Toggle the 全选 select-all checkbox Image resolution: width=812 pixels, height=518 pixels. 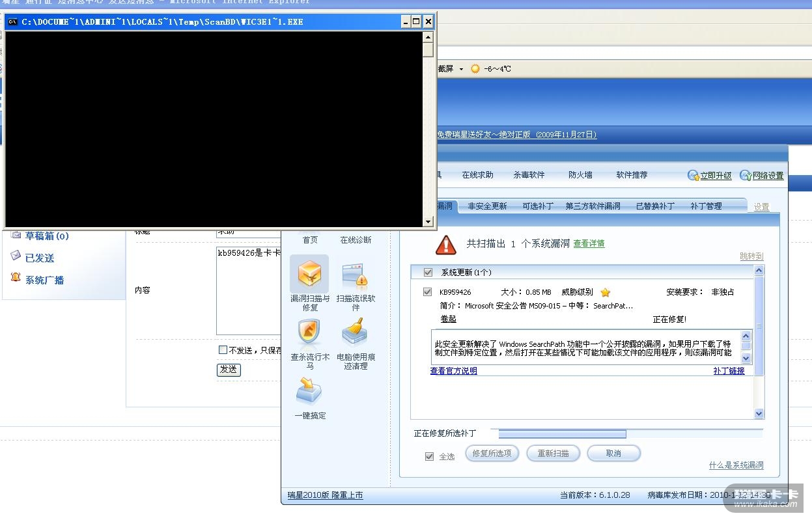(429, 457)
